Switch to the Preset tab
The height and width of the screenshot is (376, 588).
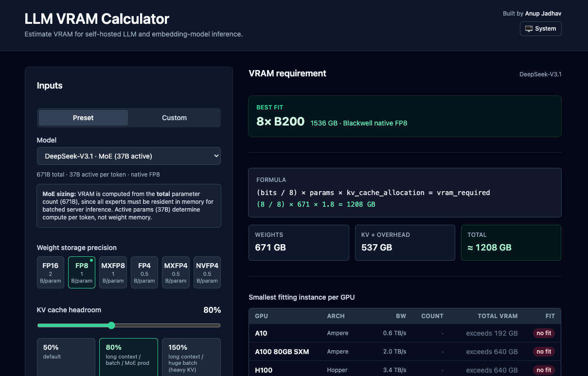(83, 118)
